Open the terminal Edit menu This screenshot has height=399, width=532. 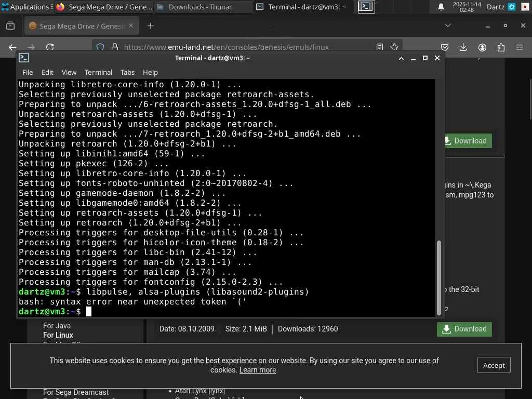pos(47,72)
